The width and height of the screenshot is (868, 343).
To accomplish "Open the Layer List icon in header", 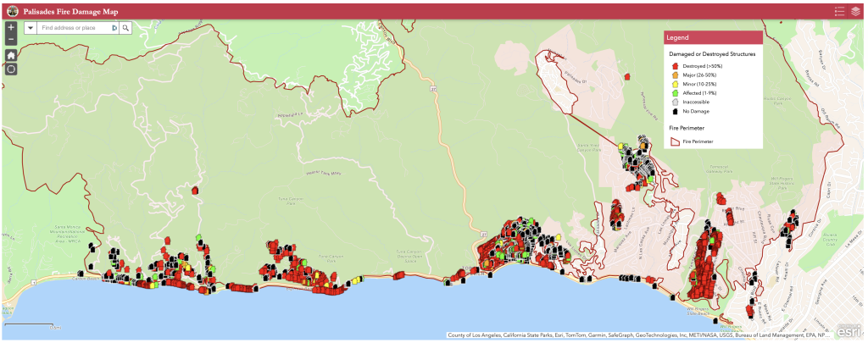I will tap(856, 11).
